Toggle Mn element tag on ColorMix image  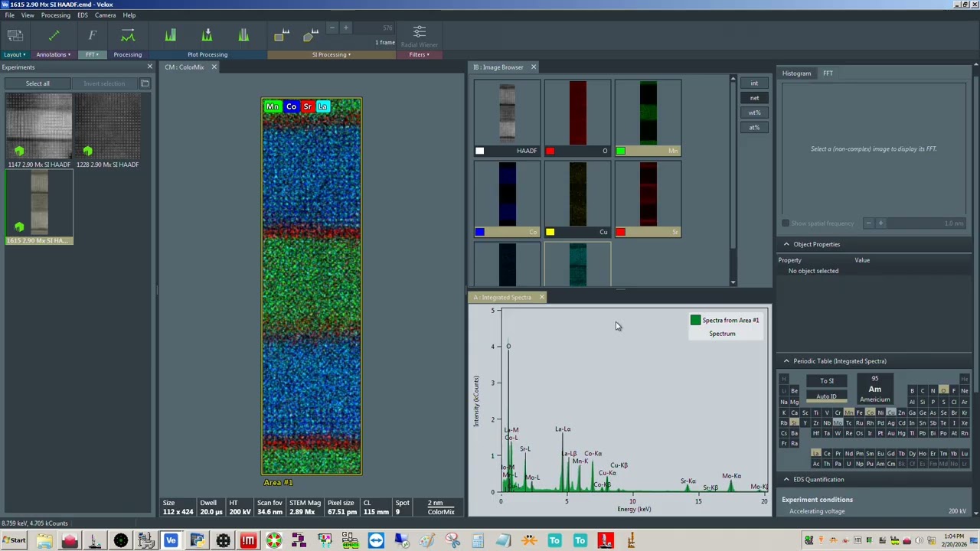273,107
